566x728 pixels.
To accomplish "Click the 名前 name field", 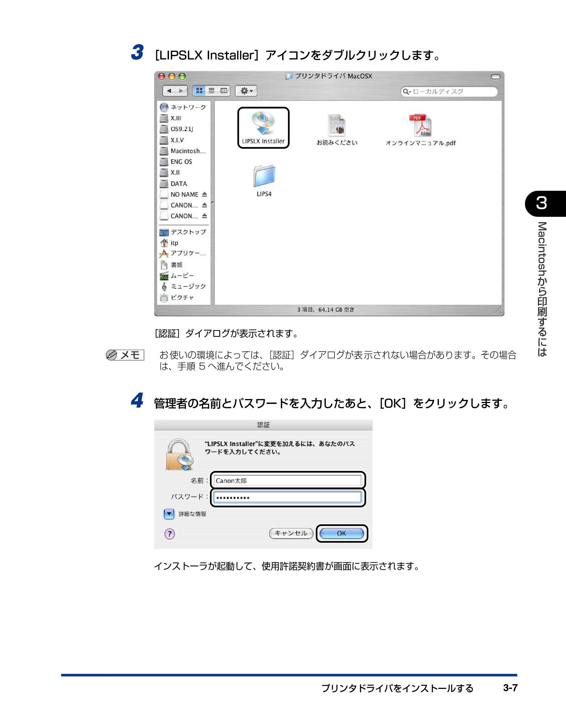I will click(288, 480).
